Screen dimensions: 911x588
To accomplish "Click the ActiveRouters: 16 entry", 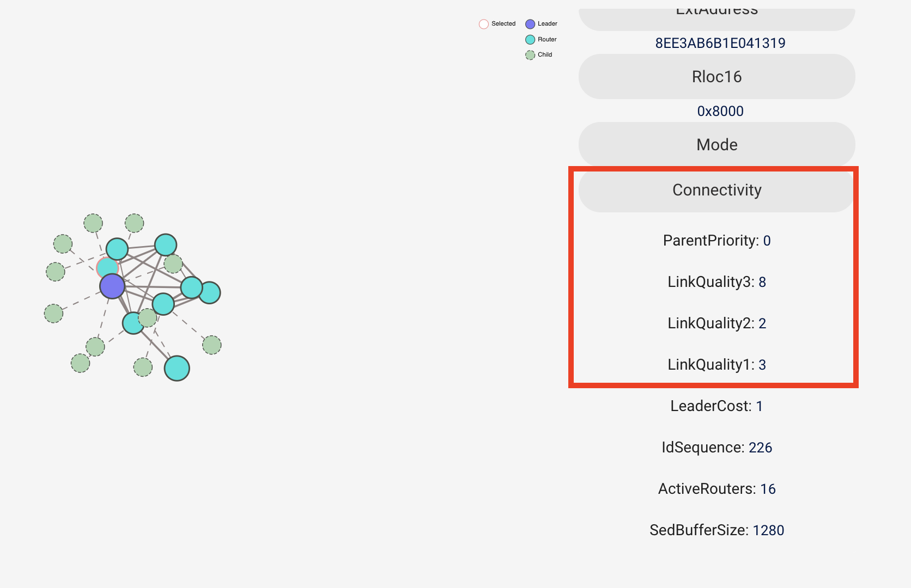I will [x=716, y=489].
